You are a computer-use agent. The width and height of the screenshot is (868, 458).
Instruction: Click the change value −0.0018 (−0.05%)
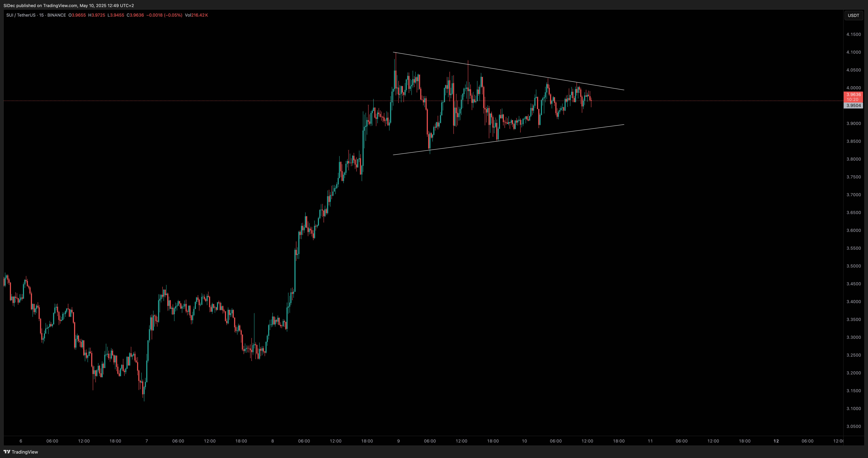coord(164,15)
